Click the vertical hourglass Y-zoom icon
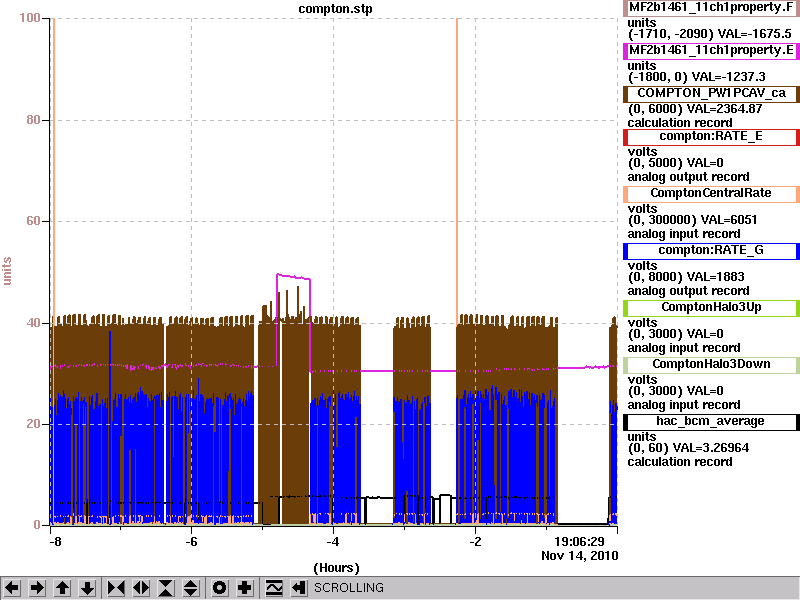 pos(166,588)
